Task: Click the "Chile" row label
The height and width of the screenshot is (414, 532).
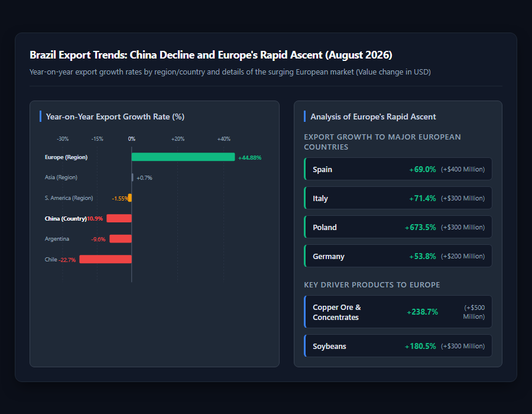Action: (51, 259)
